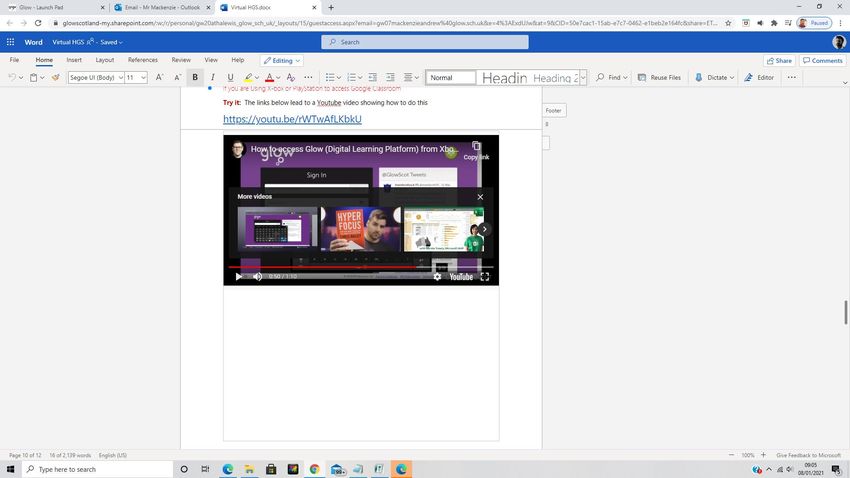
Task: Open the Editor proofing pane
Action: point(759,77)
